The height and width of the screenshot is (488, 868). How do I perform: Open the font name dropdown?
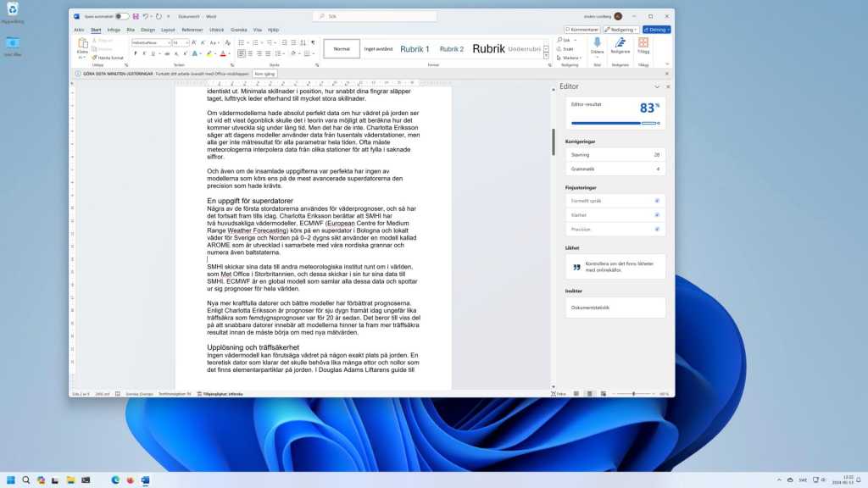[x=169, y=42]
